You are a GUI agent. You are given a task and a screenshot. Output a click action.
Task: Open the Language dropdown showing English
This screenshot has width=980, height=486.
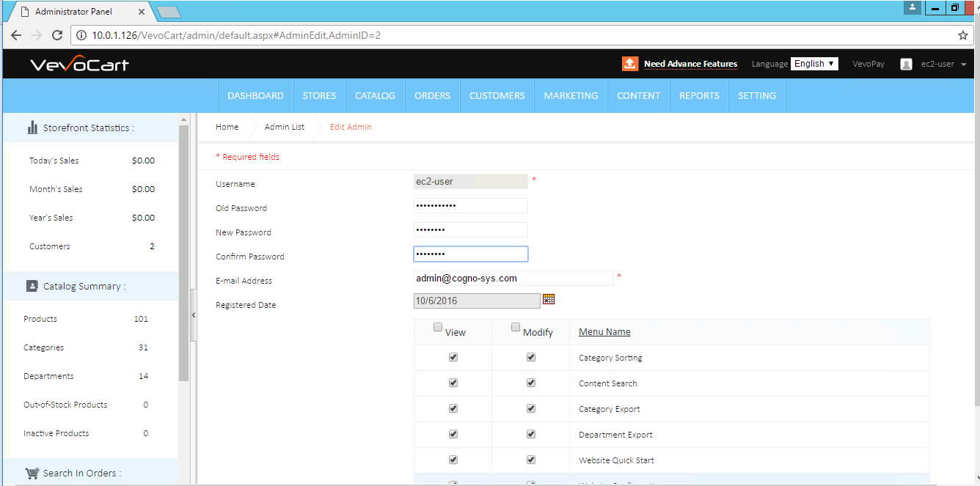tap(814, 64)
